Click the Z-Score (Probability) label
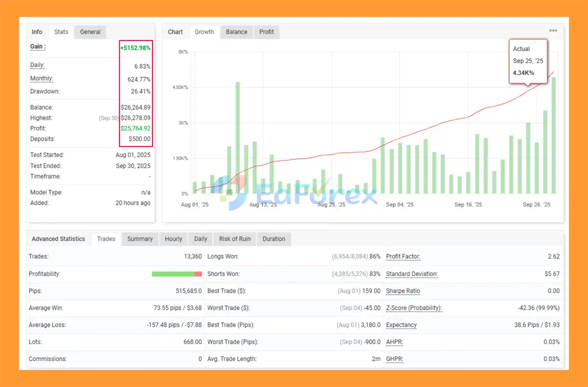This screenshot has width=588, height=387. [414, 308]
